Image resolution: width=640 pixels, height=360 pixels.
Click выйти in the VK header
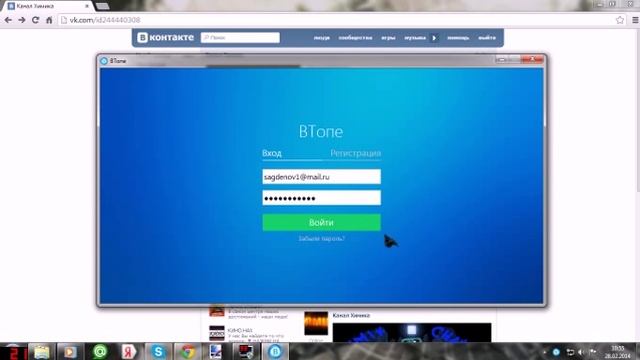pos(487,38)
